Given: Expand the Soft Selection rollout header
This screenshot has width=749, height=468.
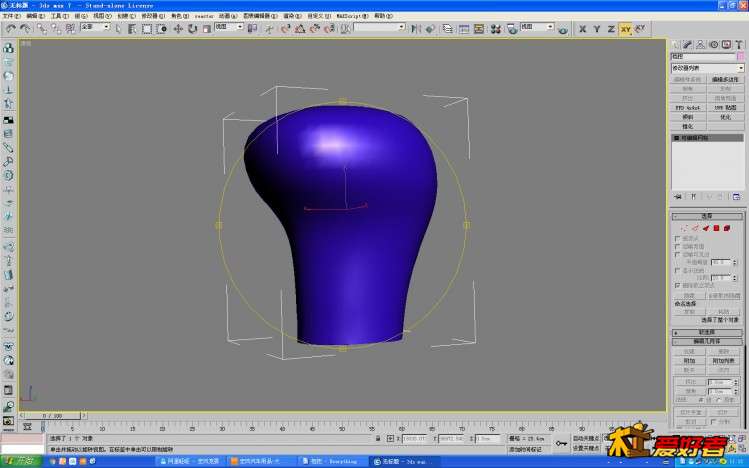Looking at the screenshot, I should point(707,332).
